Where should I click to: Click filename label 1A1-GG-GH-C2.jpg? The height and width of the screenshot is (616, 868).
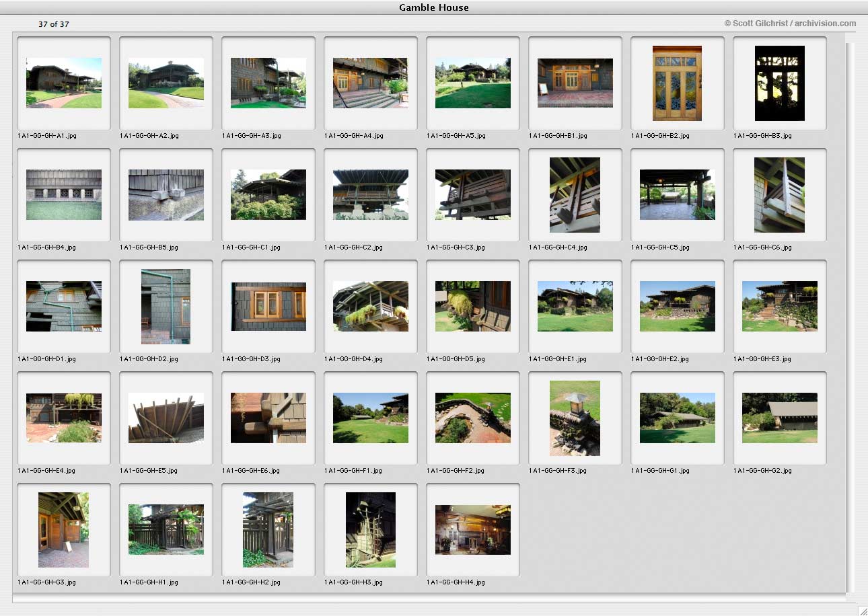354,247
